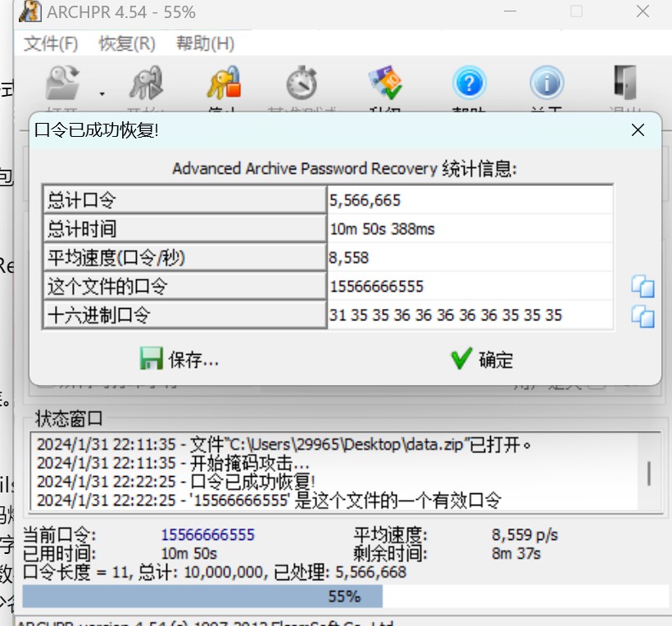Click the Exit door icon
Viewport: 672px width, 626px height.
coord(624,83)
